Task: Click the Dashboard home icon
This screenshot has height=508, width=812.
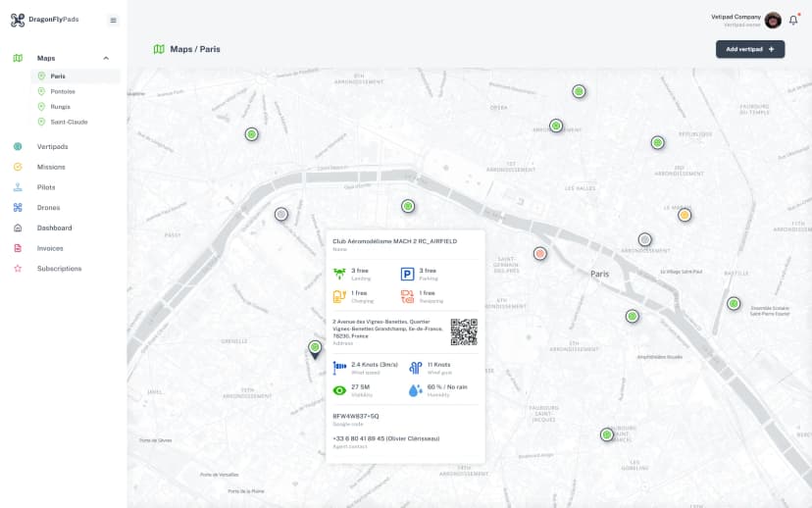Action: coord(18,228)
